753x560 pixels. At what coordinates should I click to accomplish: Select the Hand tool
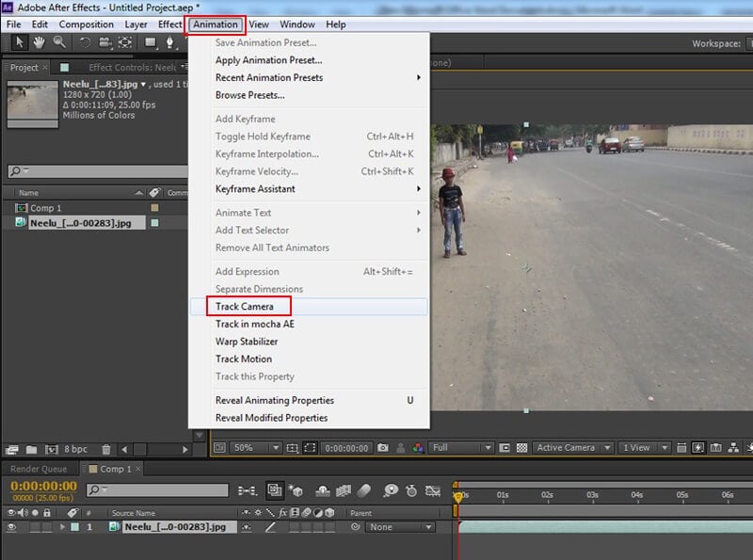point(40,42)
